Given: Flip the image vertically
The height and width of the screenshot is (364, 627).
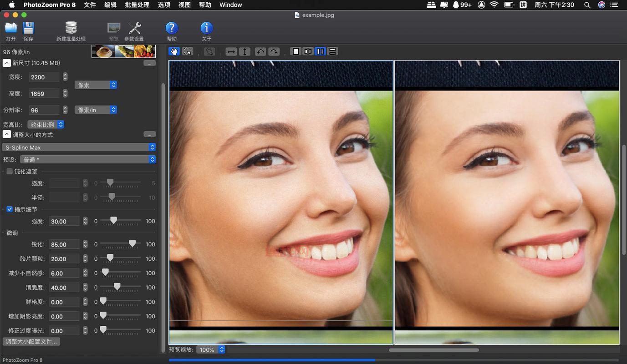Looking at the screenshot, I should click(245, 51).
